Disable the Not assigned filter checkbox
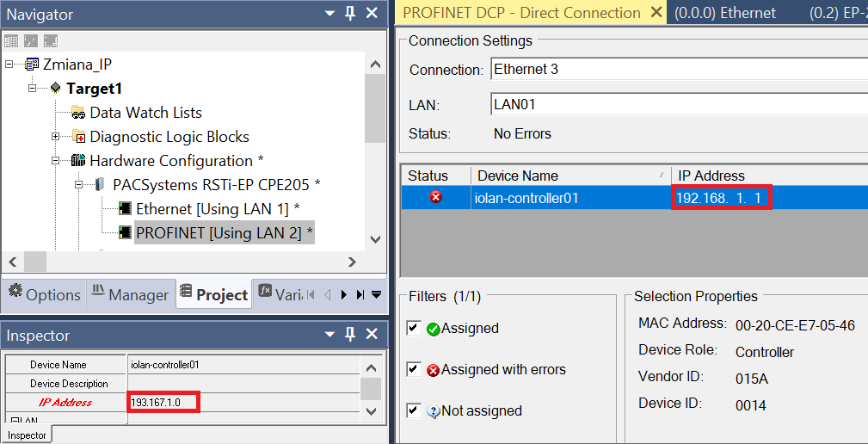Viewport: 868px width, 444px height. coord(414,410)
